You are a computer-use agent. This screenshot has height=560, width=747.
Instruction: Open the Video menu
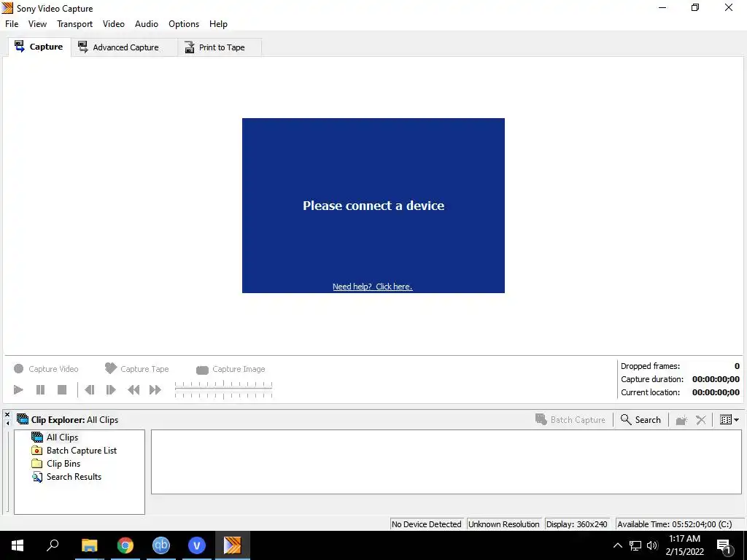point(113,24)
